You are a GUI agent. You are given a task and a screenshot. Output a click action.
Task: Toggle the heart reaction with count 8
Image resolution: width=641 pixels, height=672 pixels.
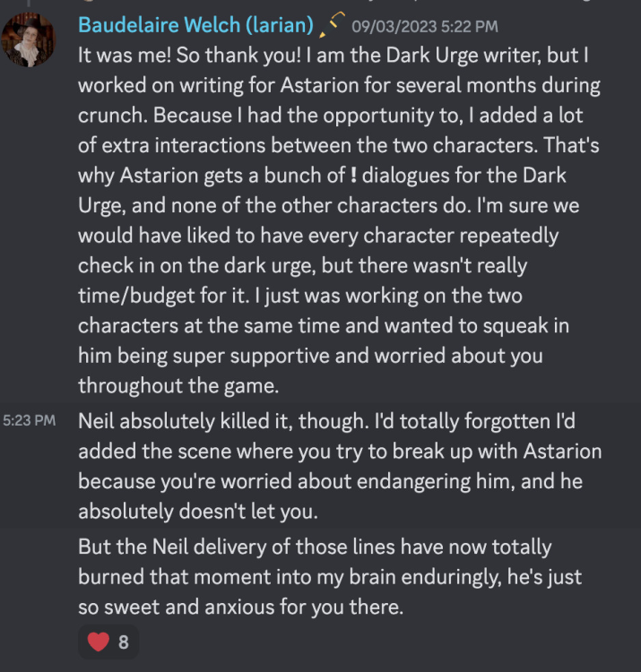[108, 642]
